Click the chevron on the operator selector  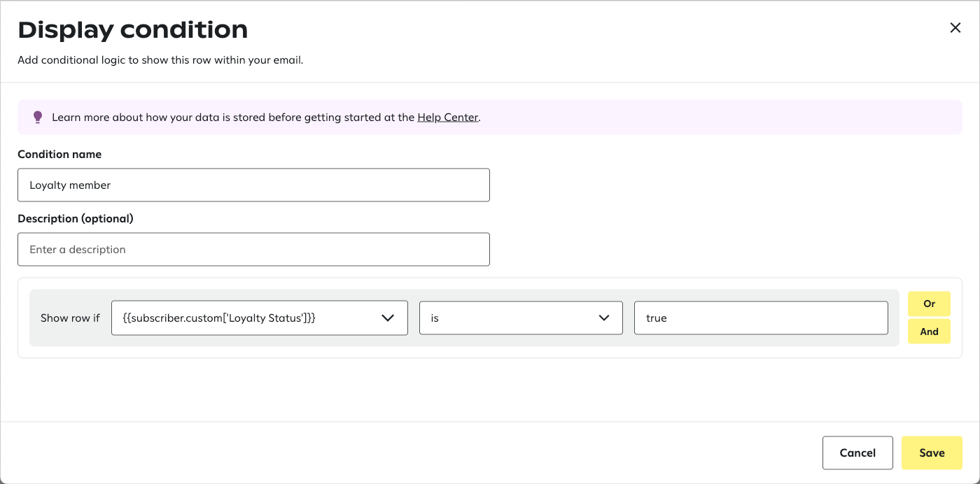603,318
